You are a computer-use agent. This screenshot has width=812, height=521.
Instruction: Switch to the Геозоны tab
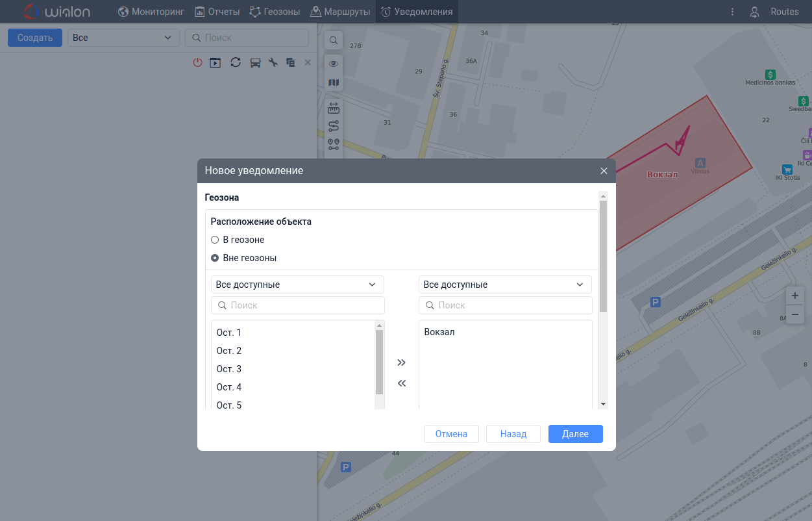[x=275, y=12]
